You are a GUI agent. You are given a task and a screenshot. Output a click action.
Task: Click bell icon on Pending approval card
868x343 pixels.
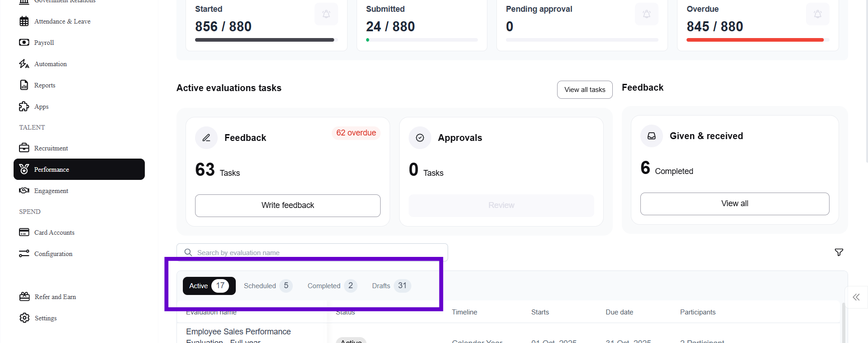(646, 14)
